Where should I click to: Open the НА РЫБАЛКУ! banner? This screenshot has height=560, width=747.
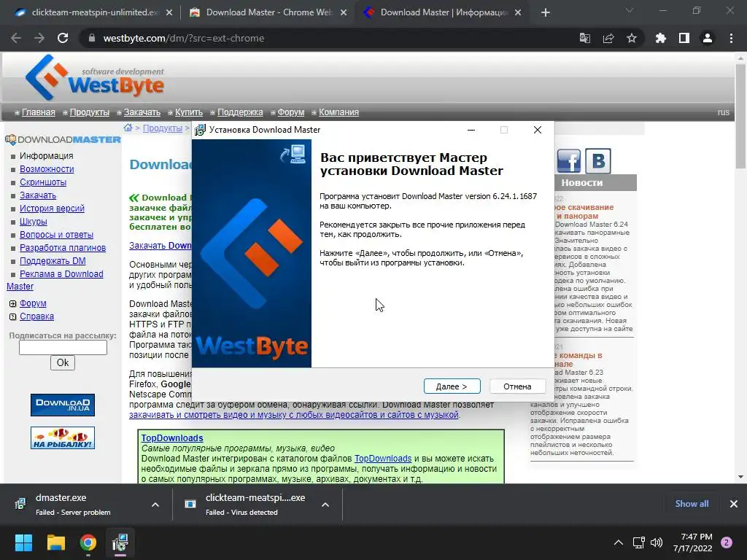(63, 438)
